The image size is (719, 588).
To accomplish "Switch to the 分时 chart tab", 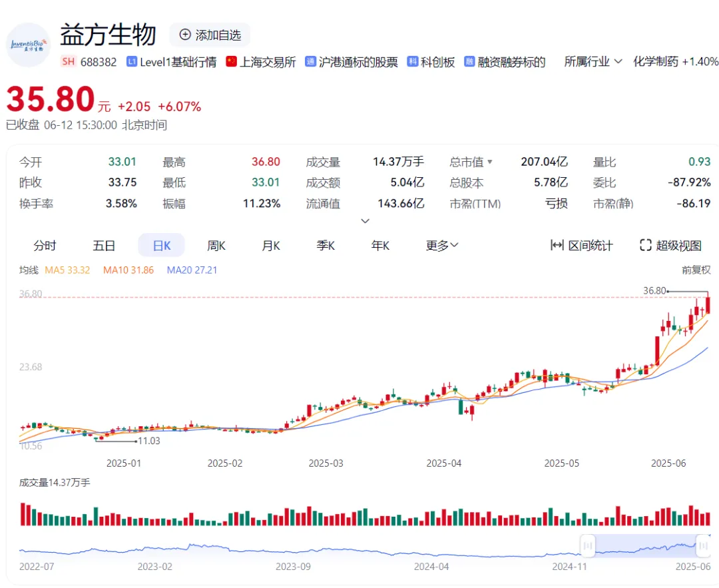I will tap(45, 246).
